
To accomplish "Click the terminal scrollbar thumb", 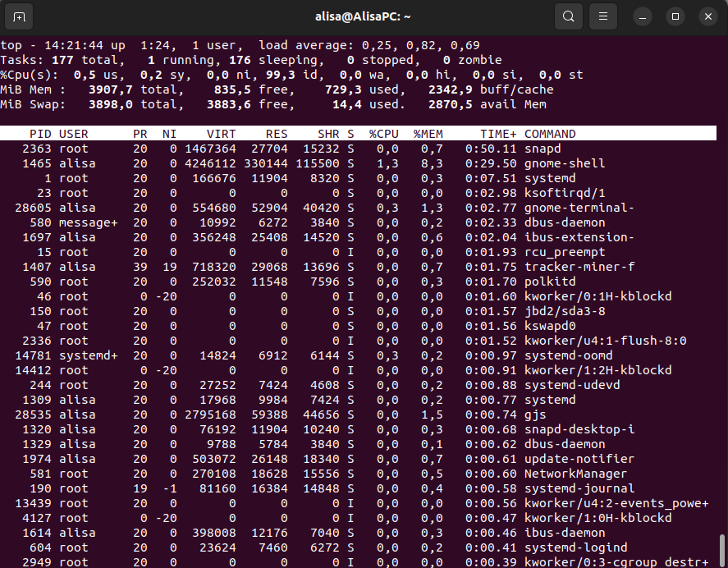I will point(722,552).
